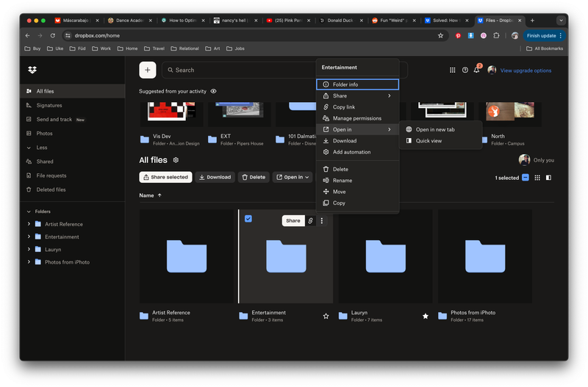Screen dimensions: 588x387
Task: Star the Entertainment folder
Action: pos(326,316)
